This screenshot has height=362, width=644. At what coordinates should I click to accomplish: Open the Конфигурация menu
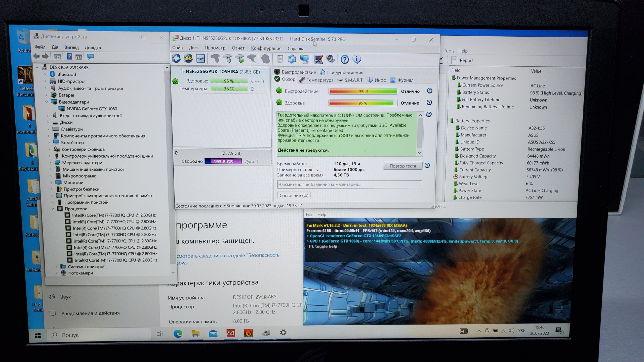(266, 48)
